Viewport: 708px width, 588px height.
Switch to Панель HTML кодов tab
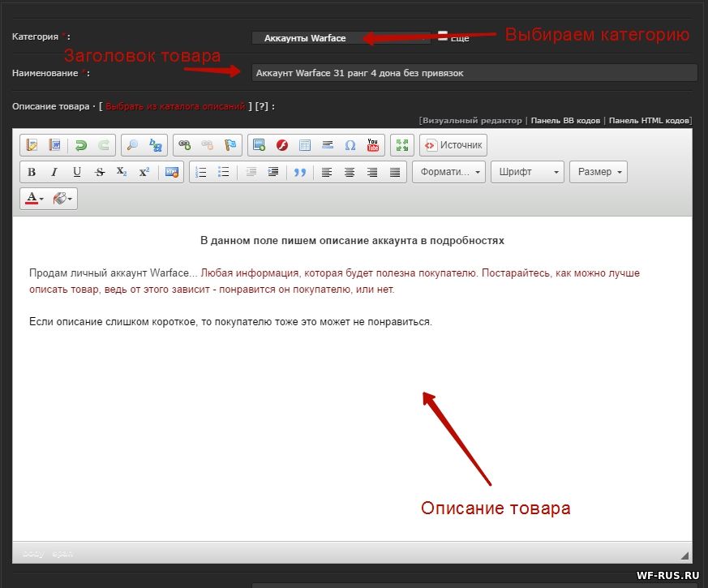[649, 121]
